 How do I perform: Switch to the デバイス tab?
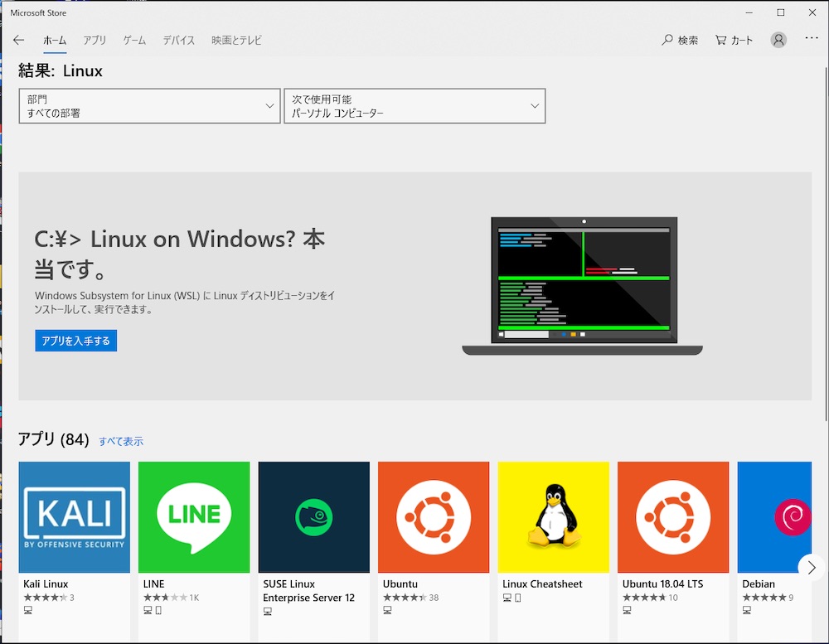point(179,40)
